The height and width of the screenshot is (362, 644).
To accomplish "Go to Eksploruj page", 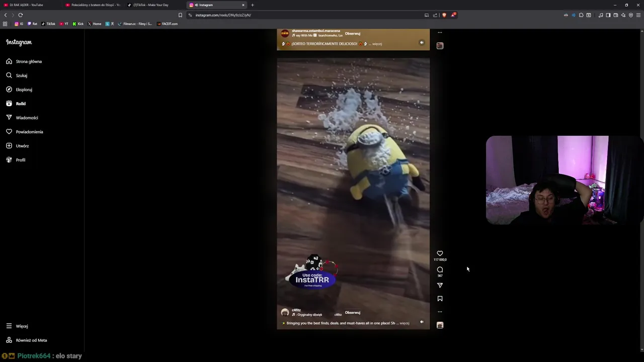I will coord(19,89).
